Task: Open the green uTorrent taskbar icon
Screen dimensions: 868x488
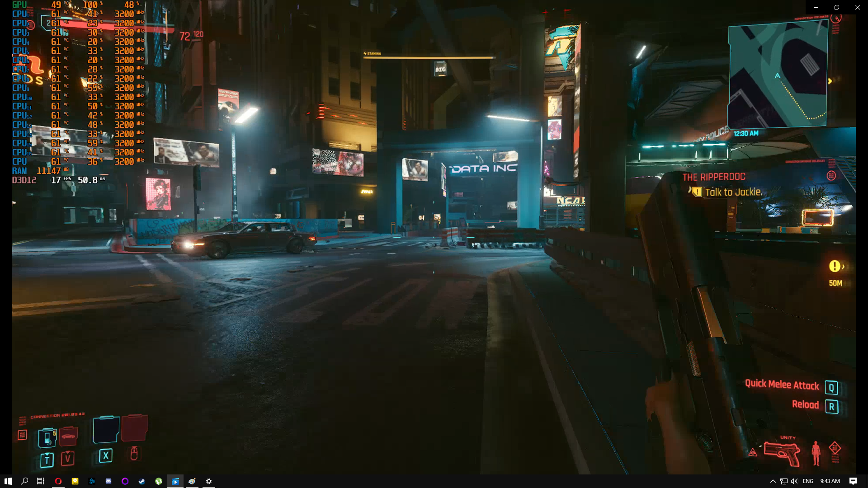Action: click(x=159, y=481)
